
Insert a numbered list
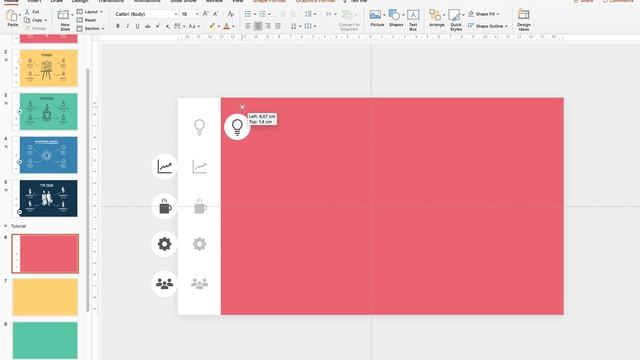pyautogui.click(x=262, y=14)
